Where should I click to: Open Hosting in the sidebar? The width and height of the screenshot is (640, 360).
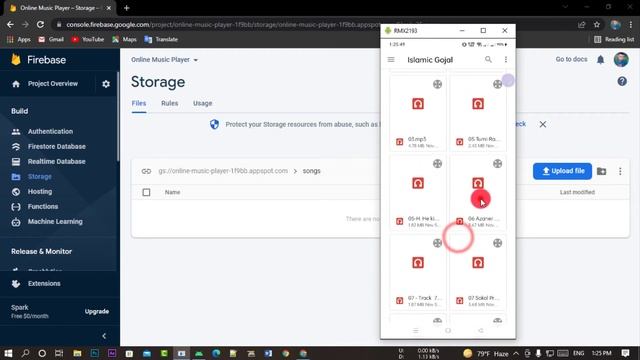click(x=40, y=191)
